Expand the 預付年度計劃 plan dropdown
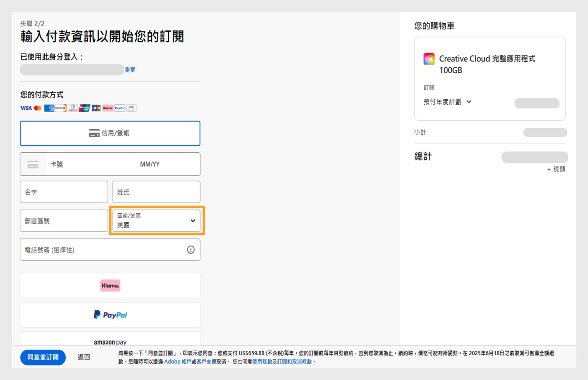Image resolution: width=588 pixels, height=380 pixels. coord(447,102)
